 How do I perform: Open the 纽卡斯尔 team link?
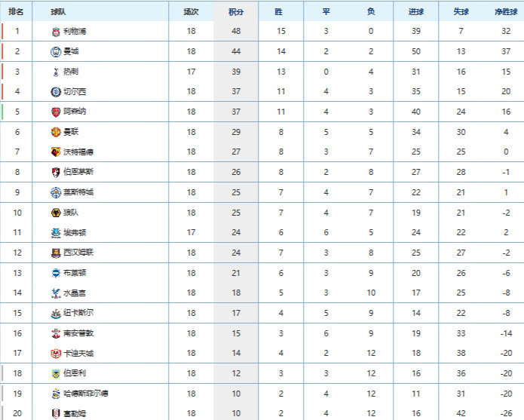click(78, 313)
